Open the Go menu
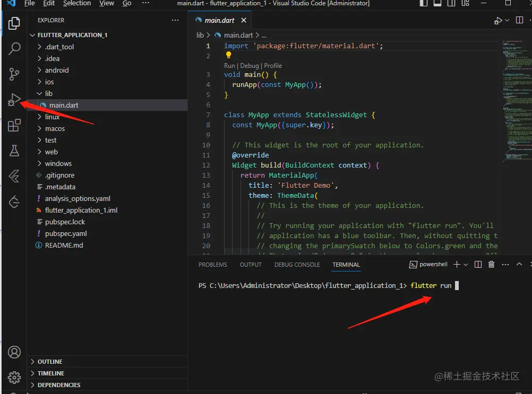This screenshot has width=532, height=394. pyautogui.click(x=127, y=3)
